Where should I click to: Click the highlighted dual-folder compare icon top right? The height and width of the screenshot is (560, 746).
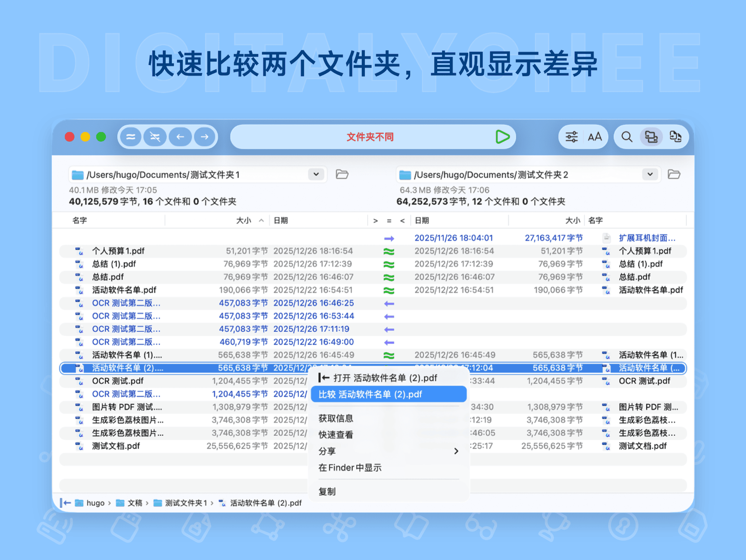[652, 137]
